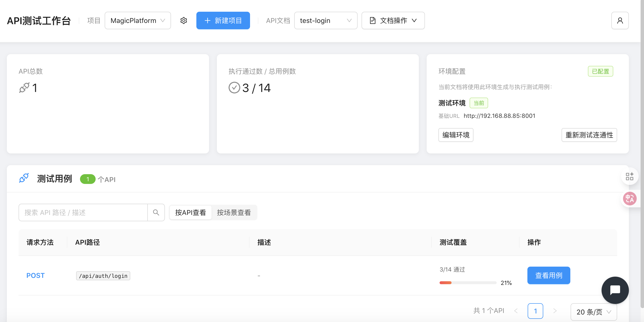The height and width of the screenshot is (322, 644).
Task: Focus the API path search field
Action: click(83, 212)
